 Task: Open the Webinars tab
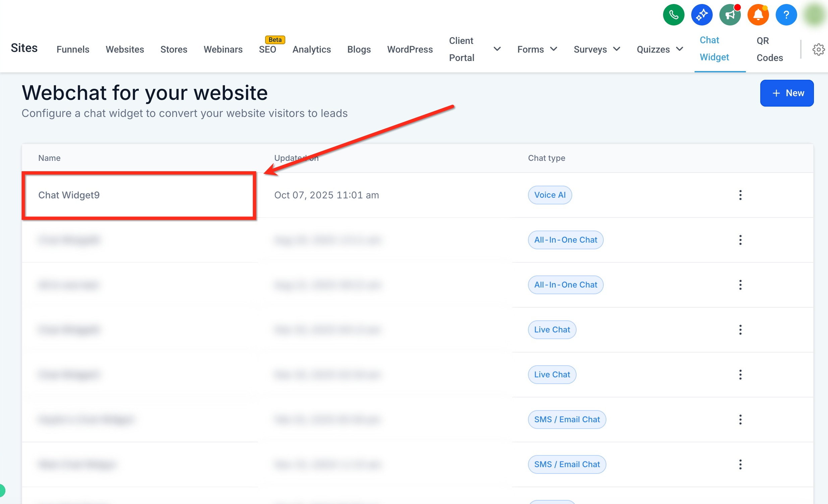tap(223, 49)
